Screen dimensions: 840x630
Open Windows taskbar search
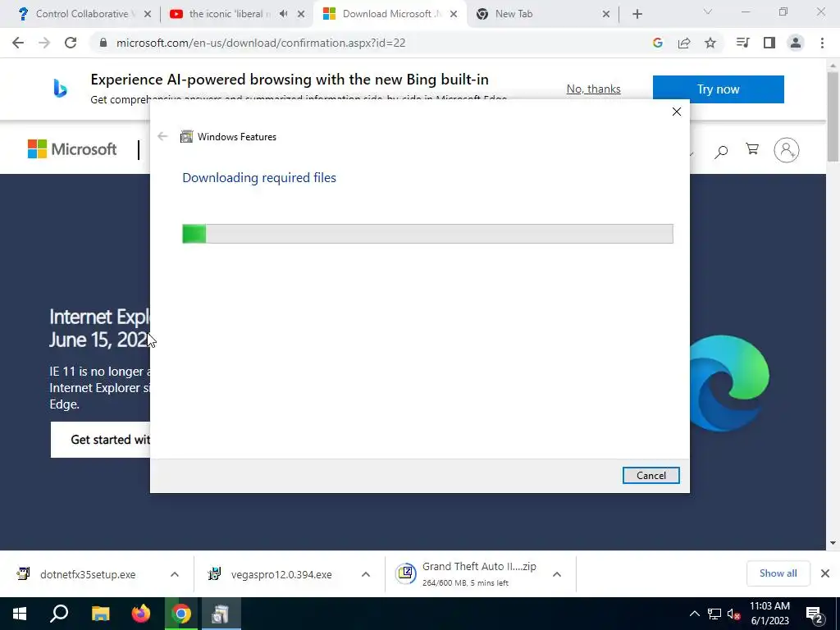[59, 614]
